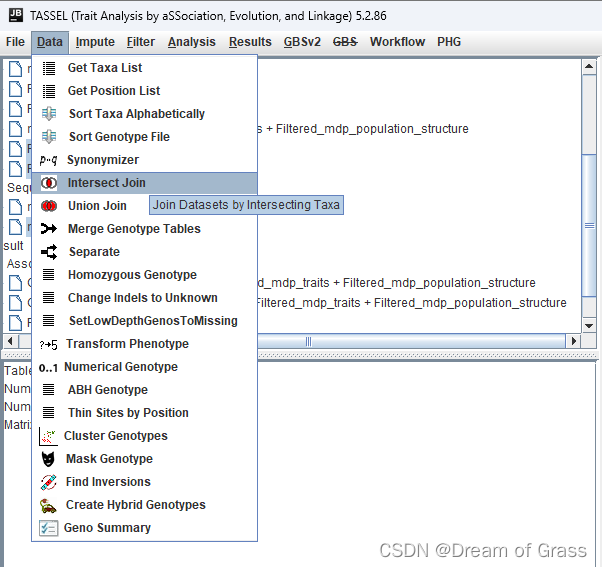Close the open Data menu
The height and width of the screenshot is (567, 602).
(x=50, y=42)
